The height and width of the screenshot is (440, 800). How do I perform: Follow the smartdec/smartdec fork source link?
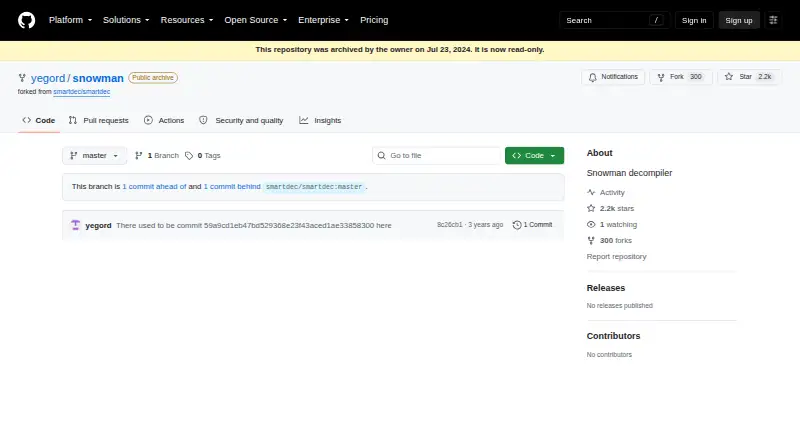[x=82, y=92]
